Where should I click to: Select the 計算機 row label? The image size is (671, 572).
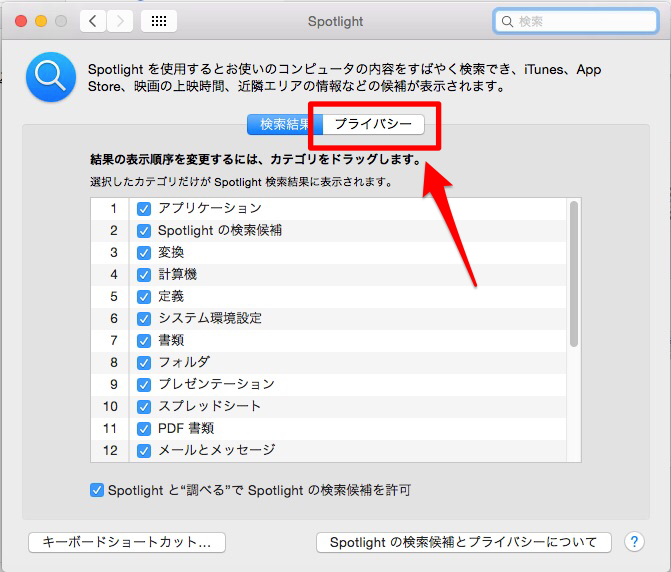pos(178,274)
